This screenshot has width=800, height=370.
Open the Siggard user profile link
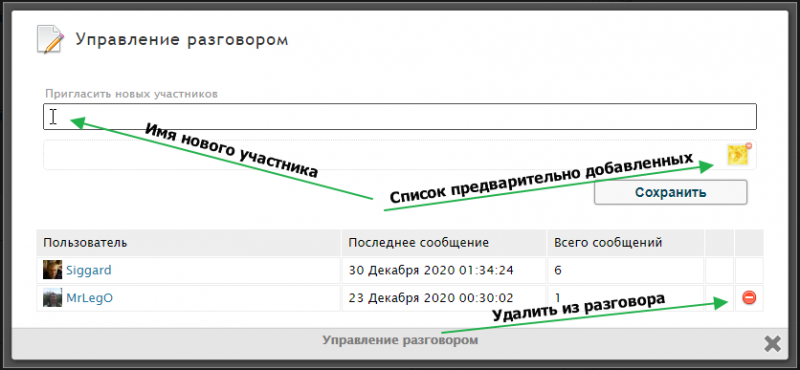[x=88, y=270]
